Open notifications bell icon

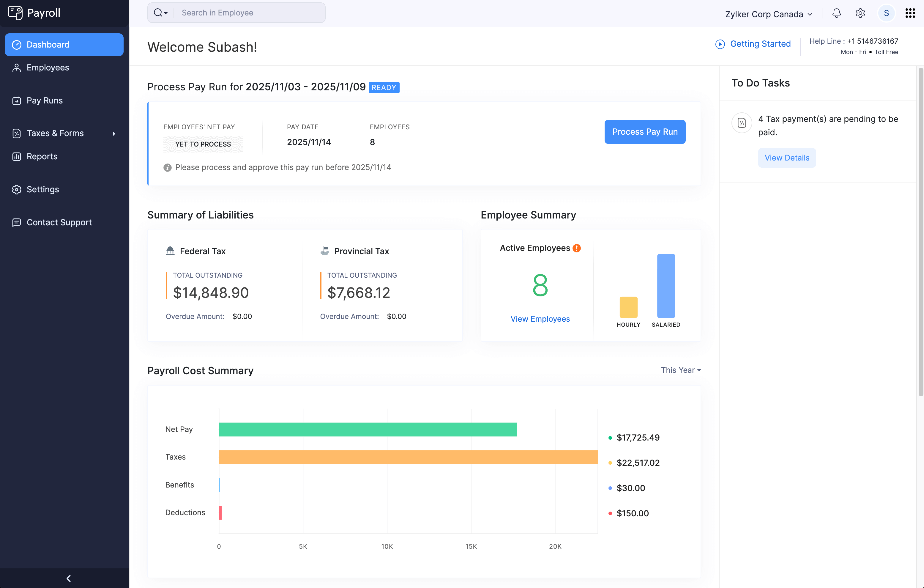[836, 13]
